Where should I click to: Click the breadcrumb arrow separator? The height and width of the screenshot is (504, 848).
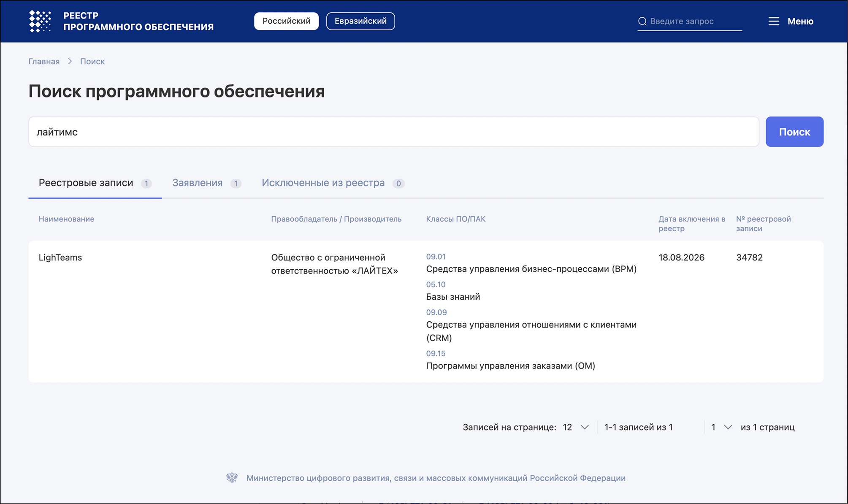(70, 61)
